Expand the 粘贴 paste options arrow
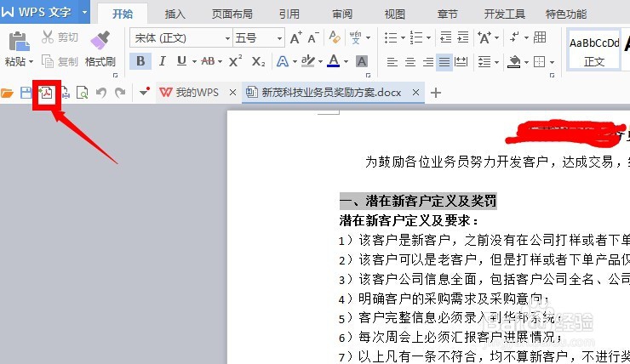Screen dimensions: 630x364 coord(31,62)
